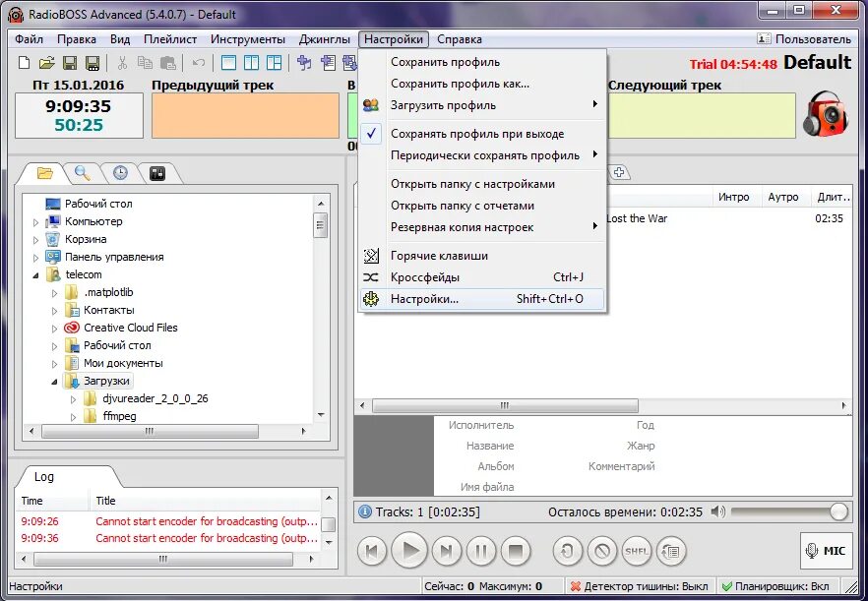868x601 pixels.
Task: Click the Pause button
Action: coord(481,551)
